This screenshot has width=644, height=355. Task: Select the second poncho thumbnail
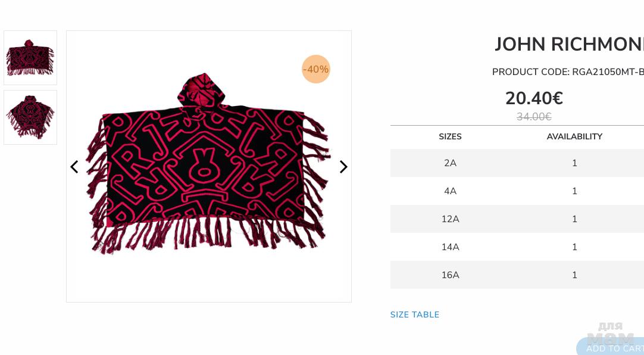[x=30, y=117]
